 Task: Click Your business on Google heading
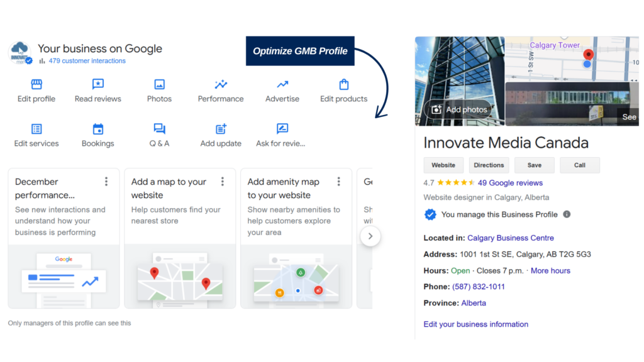tap(100, 48)
